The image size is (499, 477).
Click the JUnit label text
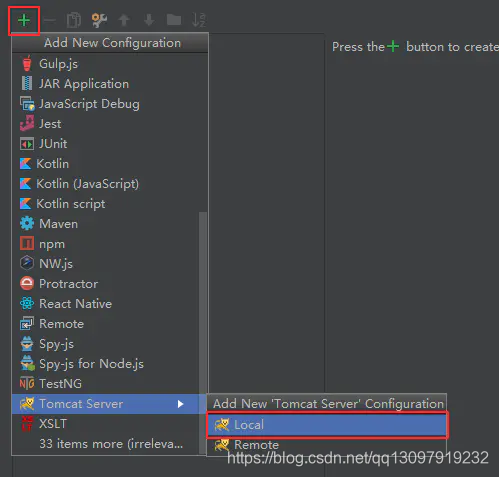[53, 144]
